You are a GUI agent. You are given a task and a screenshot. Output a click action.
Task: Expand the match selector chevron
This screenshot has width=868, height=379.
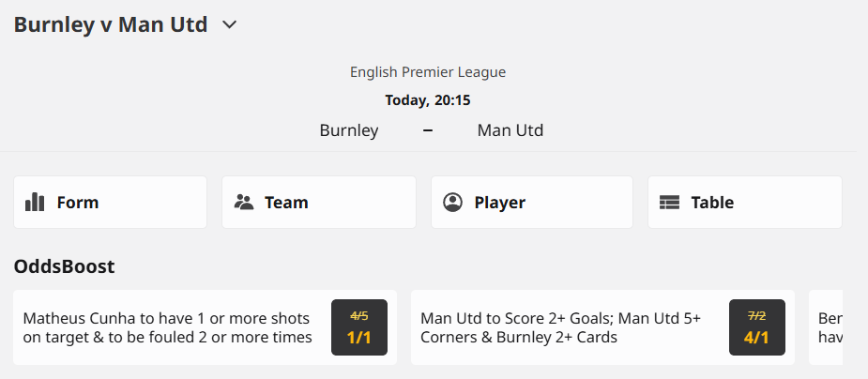click(x=229, y=25)
